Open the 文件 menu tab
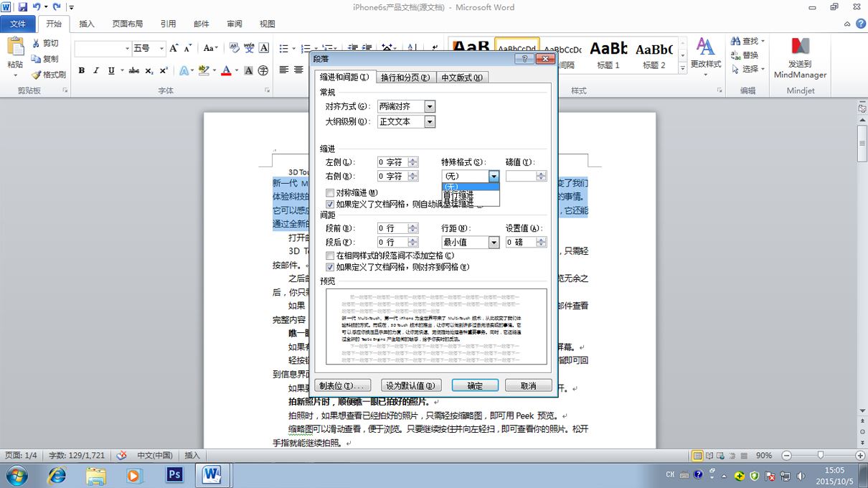The image size is (868, 488). (17, 24)
